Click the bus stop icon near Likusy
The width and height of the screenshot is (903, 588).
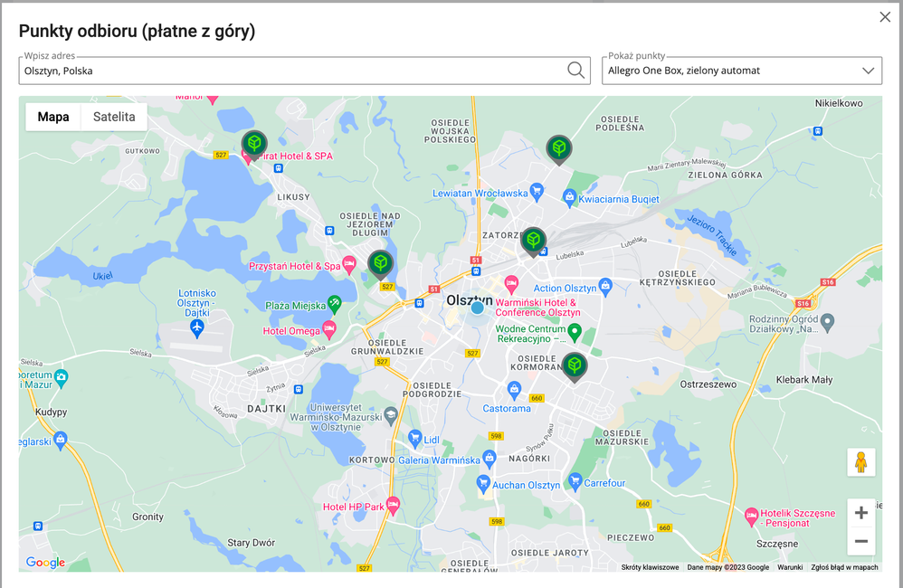(278, 168)
